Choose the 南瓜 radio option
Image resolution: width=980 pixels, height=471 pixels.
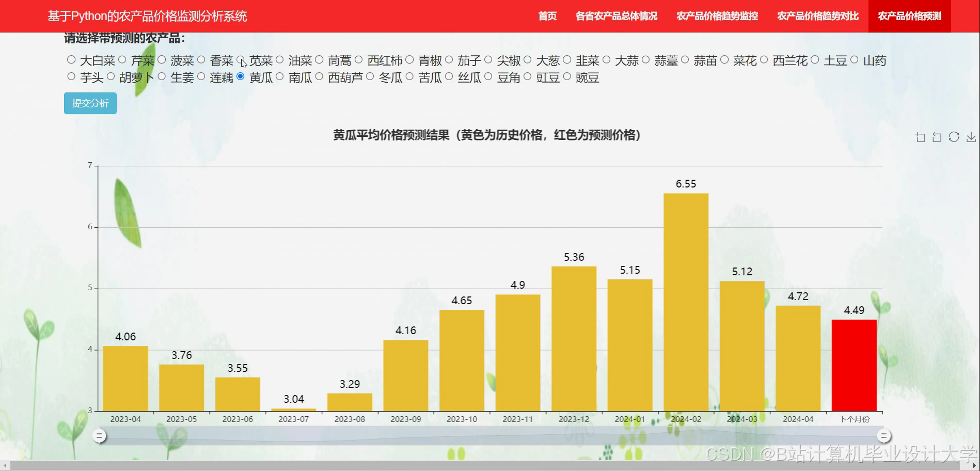[x=280, y=76]
